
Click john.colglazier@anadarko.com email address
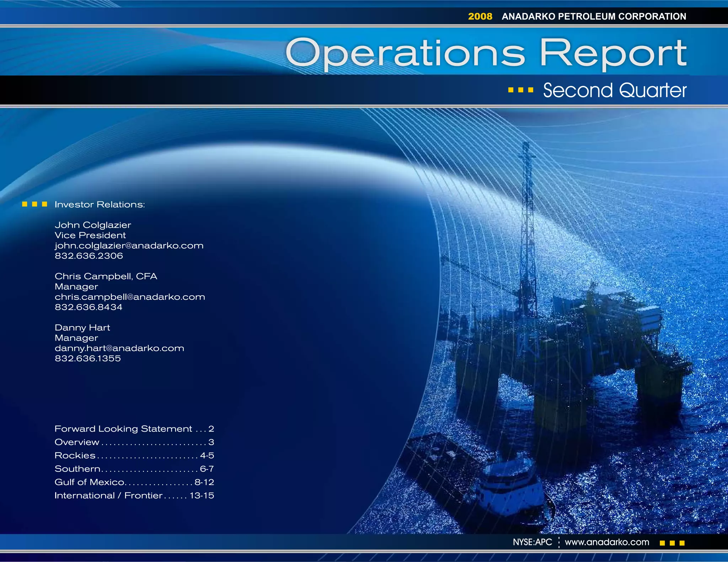tap(129, 246)
